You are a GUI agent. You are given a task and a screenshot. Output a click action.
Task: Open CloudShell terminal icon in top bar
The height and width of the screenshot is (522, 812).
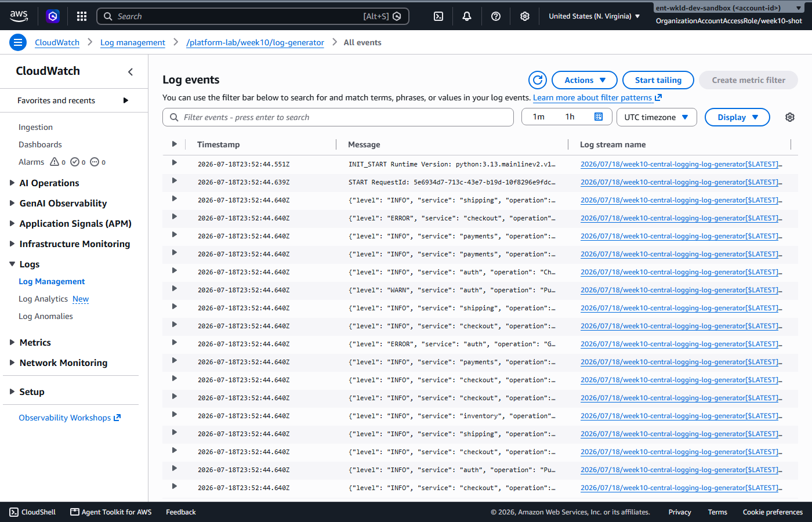(x=438, y=16)
